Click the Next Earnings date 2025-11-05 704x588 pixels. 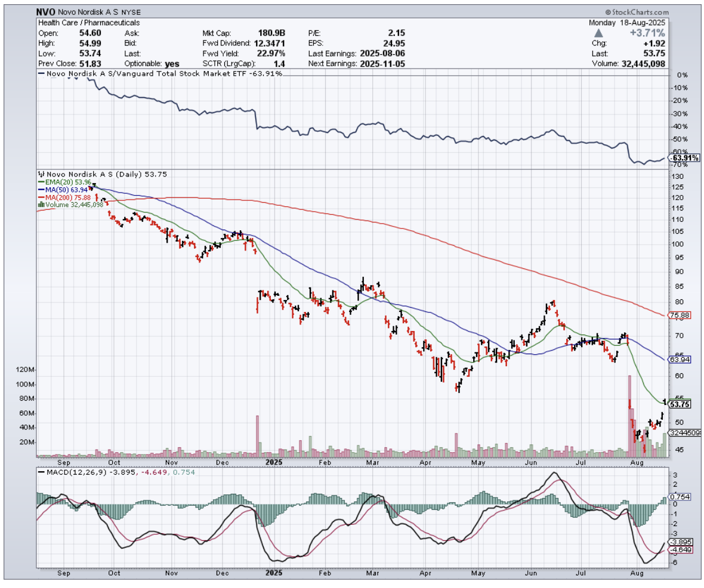click(382, 63)
